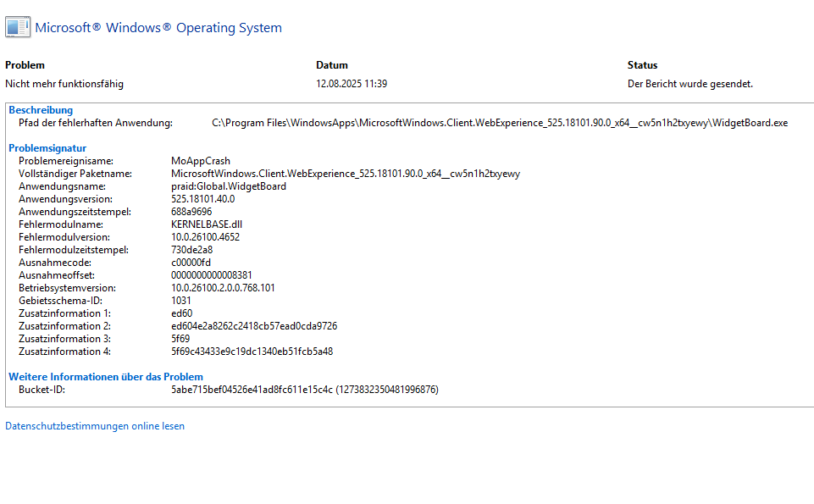Screen dimensions: 814x504
Task: Click the 'Fehlermodulzeitstempel:' label
Action: click(74, 250)
